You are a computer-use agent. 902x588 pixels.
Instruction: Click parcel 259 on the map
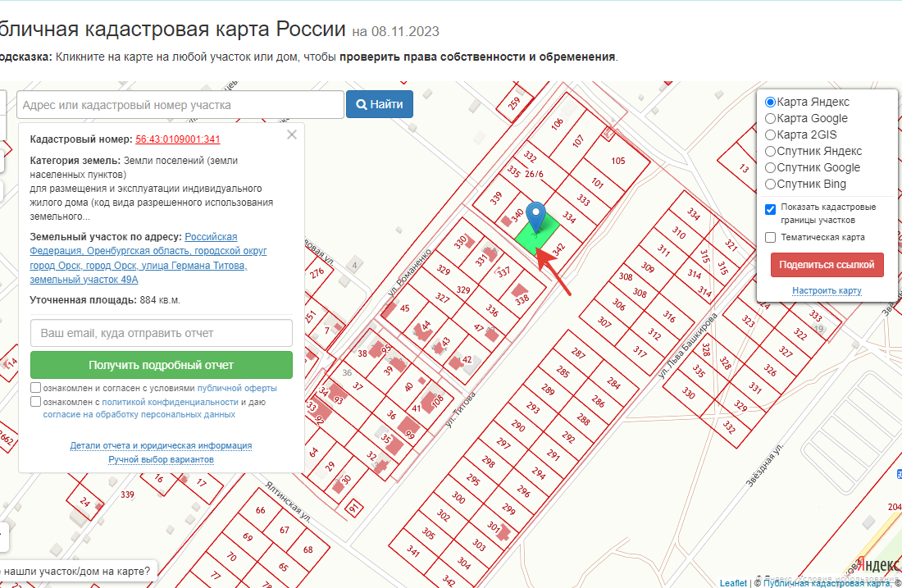513,103
